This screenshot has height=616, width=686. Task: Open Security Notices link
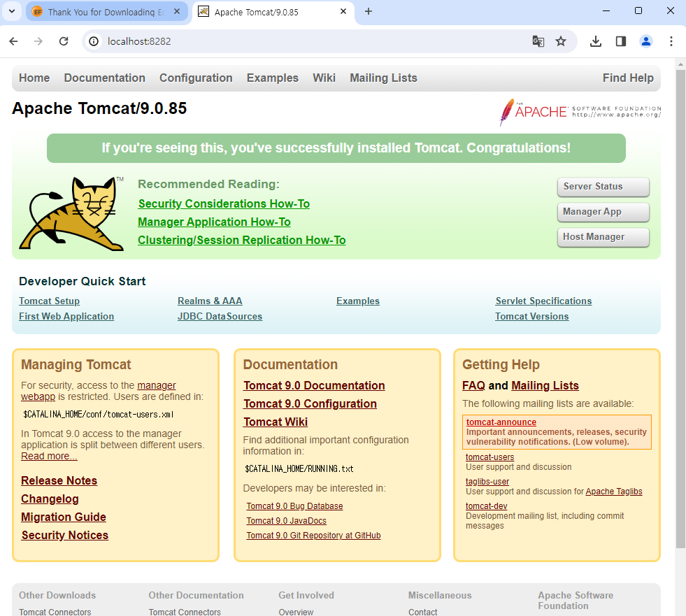[x=65, y=536]
